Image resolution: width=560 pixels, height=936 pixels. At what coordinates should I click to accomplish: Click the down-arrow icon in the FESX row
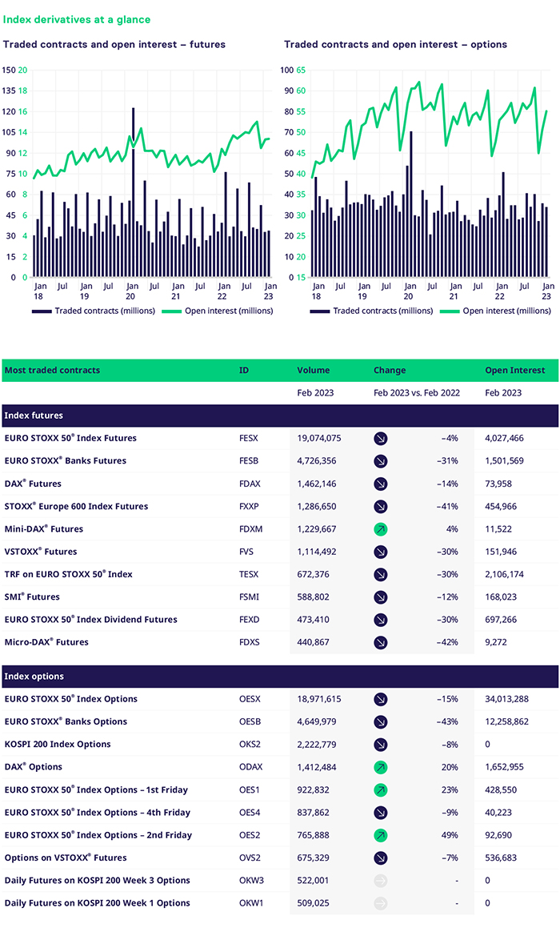381,439
